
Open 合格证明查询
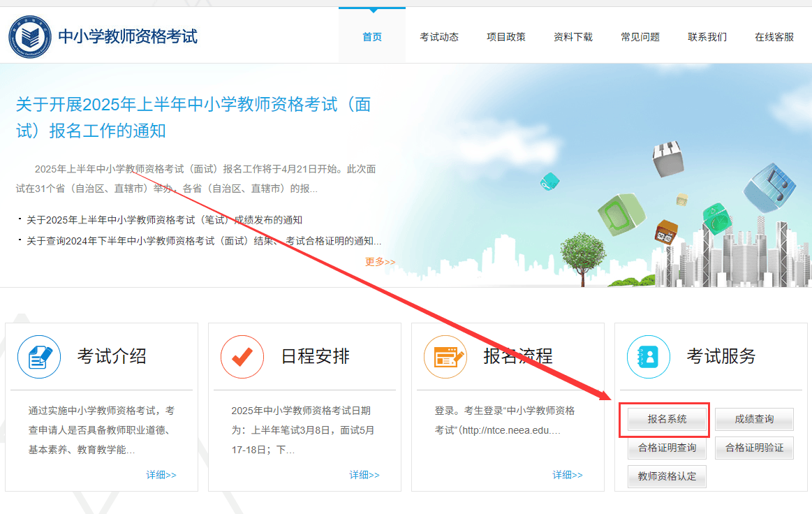(x=667, y=448)
